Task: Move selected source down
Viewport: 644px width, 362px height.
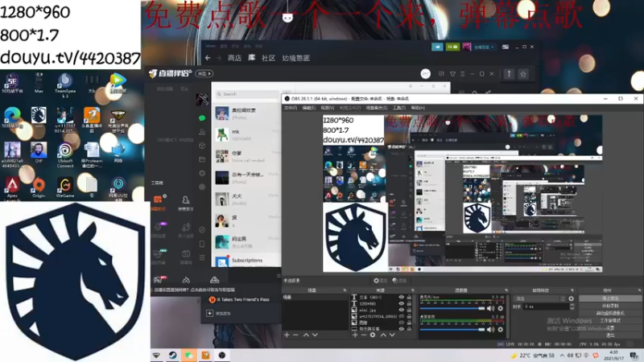Action: click(x=392, y=335)
